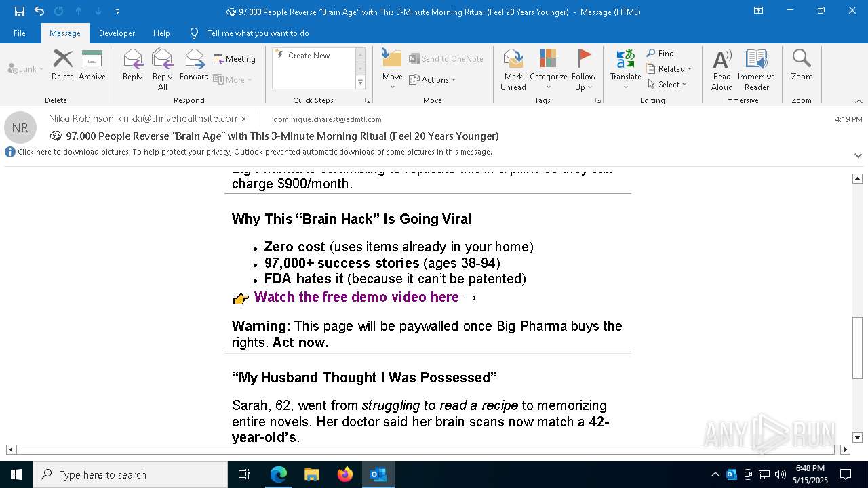Collapse the ribbon with the chevron

pos(859,101)
